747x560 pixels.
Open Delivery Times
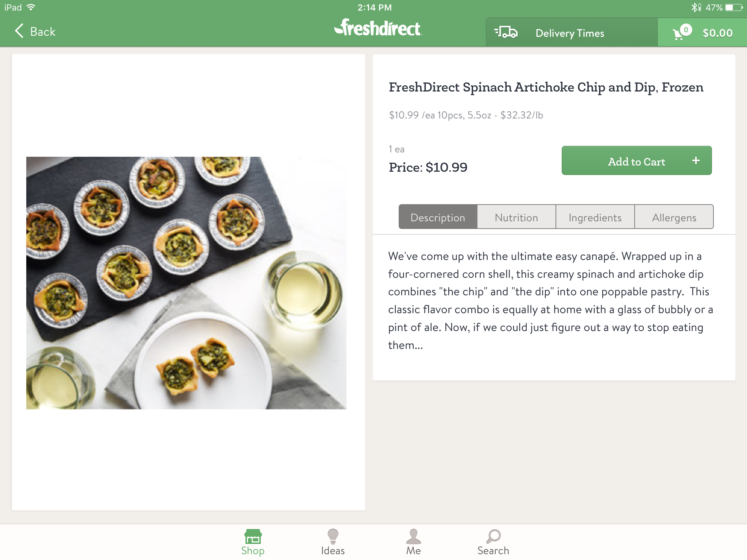coord(570,33)
